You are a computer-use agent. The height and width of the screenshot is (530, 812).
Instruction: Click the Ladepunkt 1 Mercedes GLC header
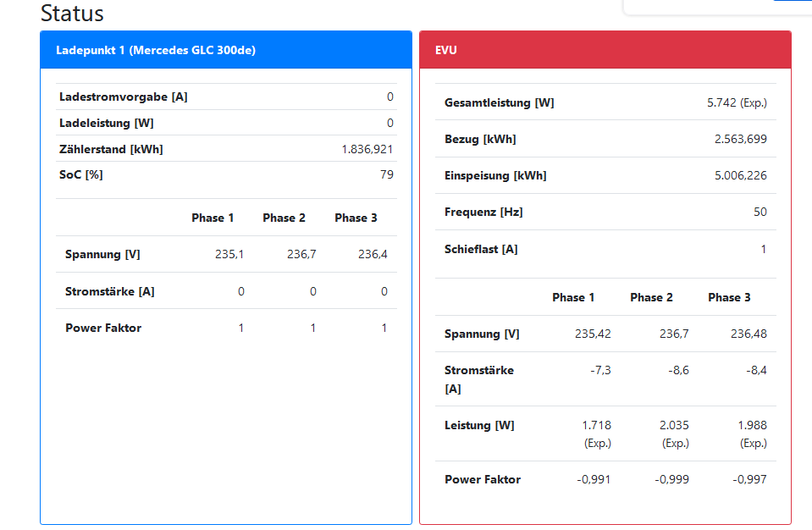(156, 50)
